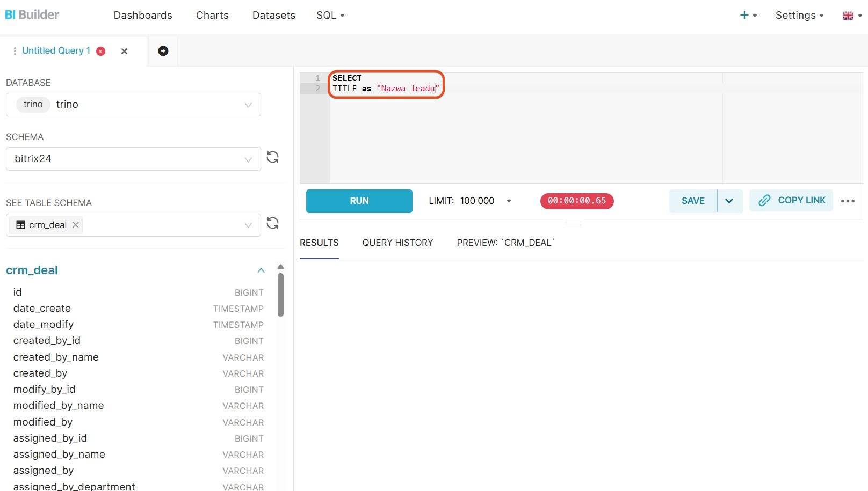Expand the database trino dropdown
This screenshot has width=868, height=491.
pyautogui.click(x=248, y=105)
